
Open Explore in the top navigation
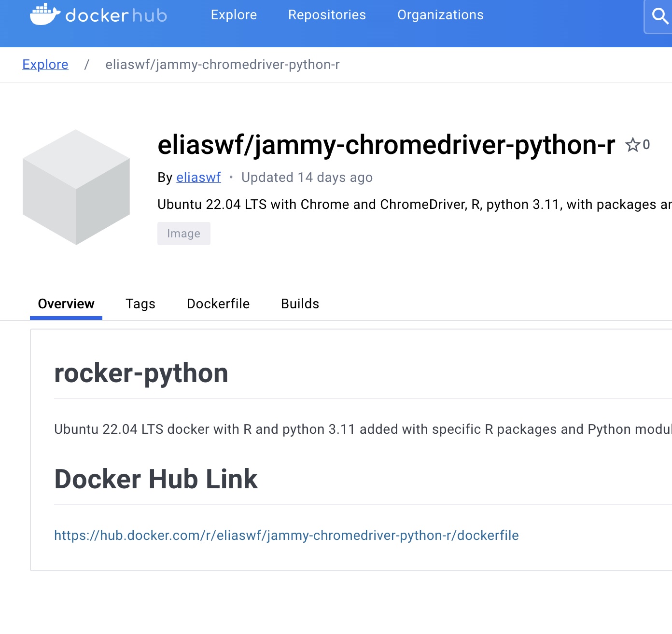click(234, 15)
